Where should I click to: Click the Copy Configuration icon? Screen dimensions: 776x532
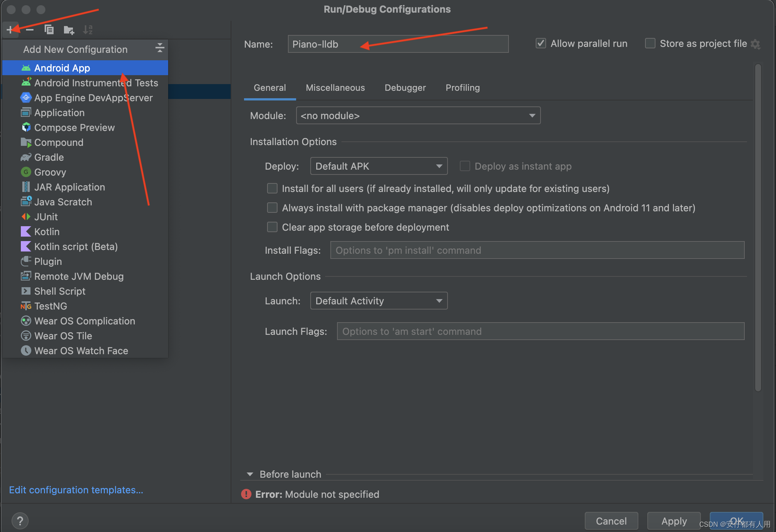coord(49,29)
